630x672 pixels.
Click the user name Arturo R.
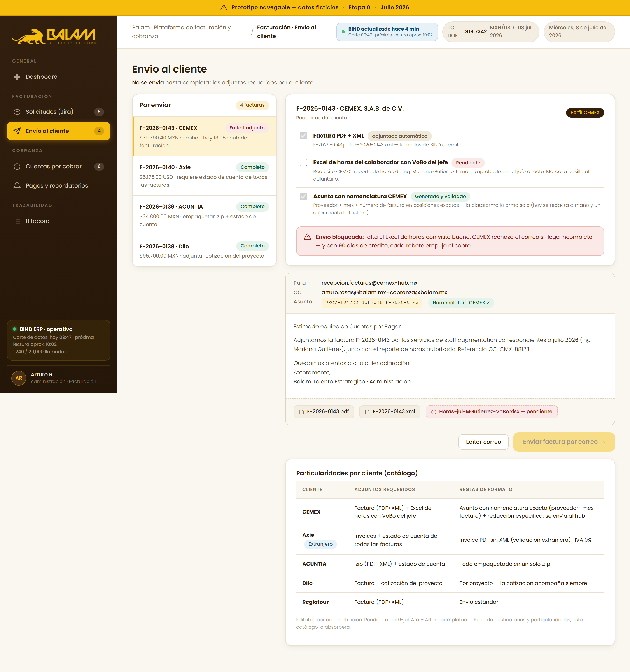(42, 374)
